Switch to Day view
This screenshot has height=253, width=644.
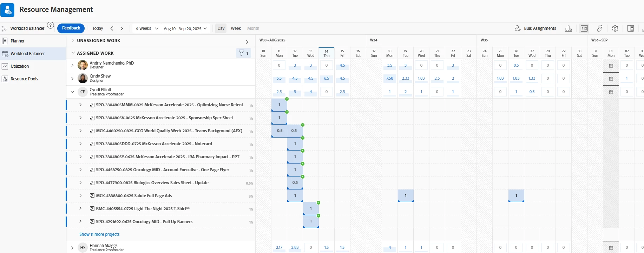(221, 28)
